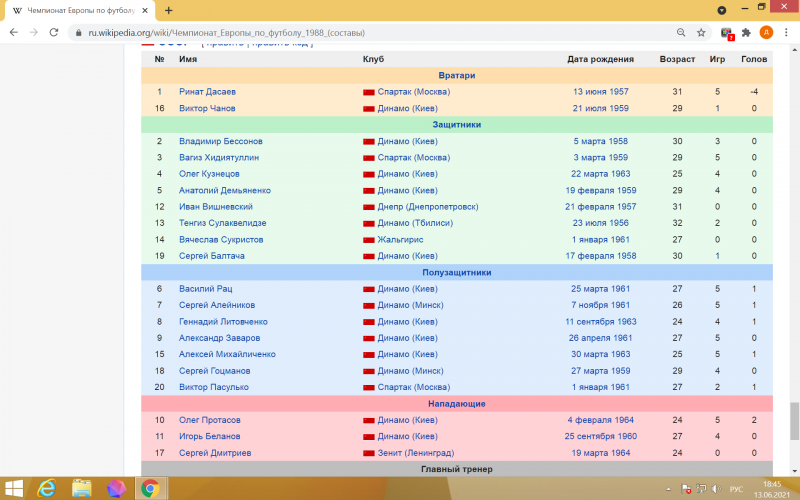Open Днепр (Днепропетровск) club link
Viewport: 800px width, 500px height.
click(428, 207)
